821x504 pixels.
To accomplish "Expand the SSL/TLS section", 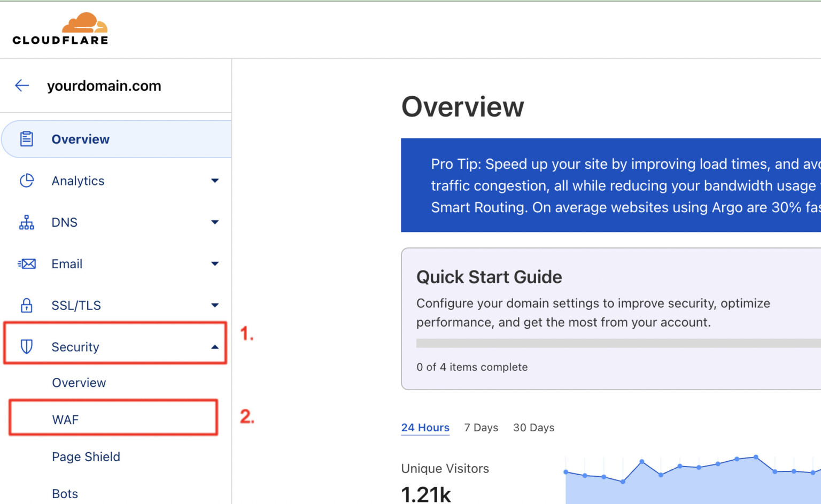I will 215,305.
